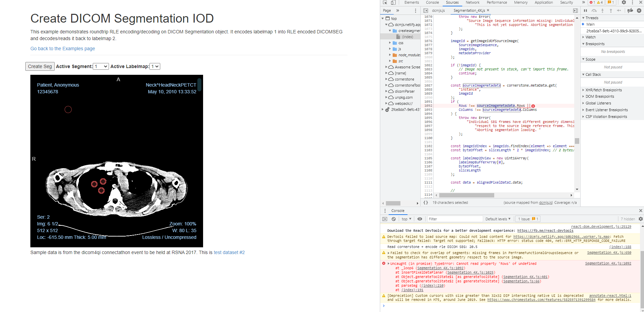Open the console context 'top' dropdown
Image resolution: width=644 pixels, height=312 pixels.
[407, 219]
